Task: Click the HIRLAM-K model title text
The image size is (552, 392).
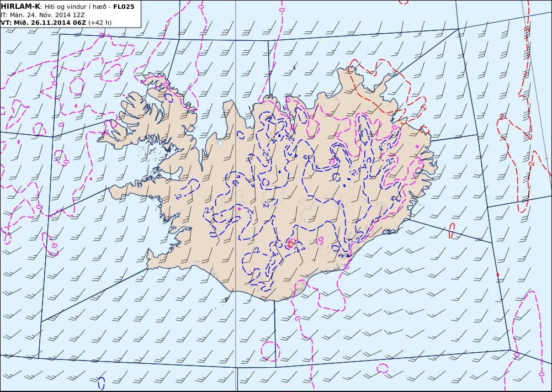Action: pos(20,7)
